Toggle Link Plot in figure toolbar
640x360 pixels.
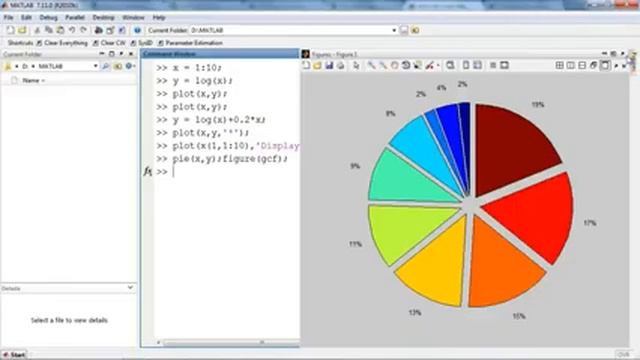point(450,65)
